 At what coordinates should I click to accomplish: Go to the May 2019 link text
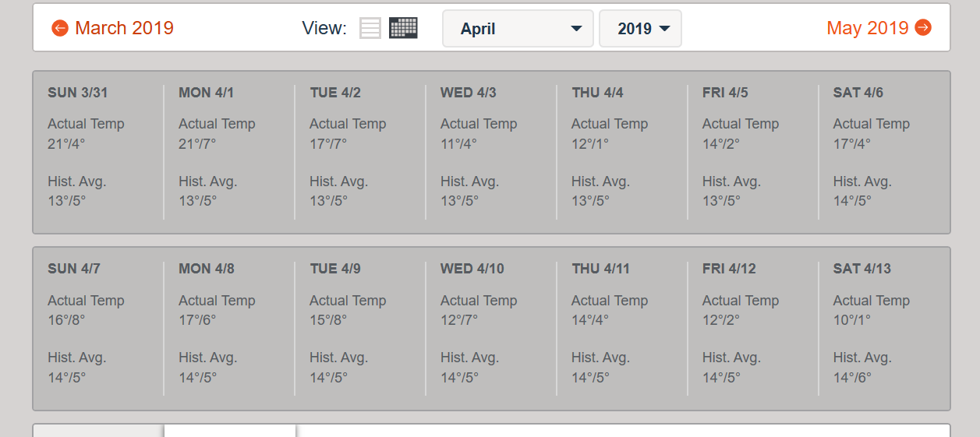point(867,28)
